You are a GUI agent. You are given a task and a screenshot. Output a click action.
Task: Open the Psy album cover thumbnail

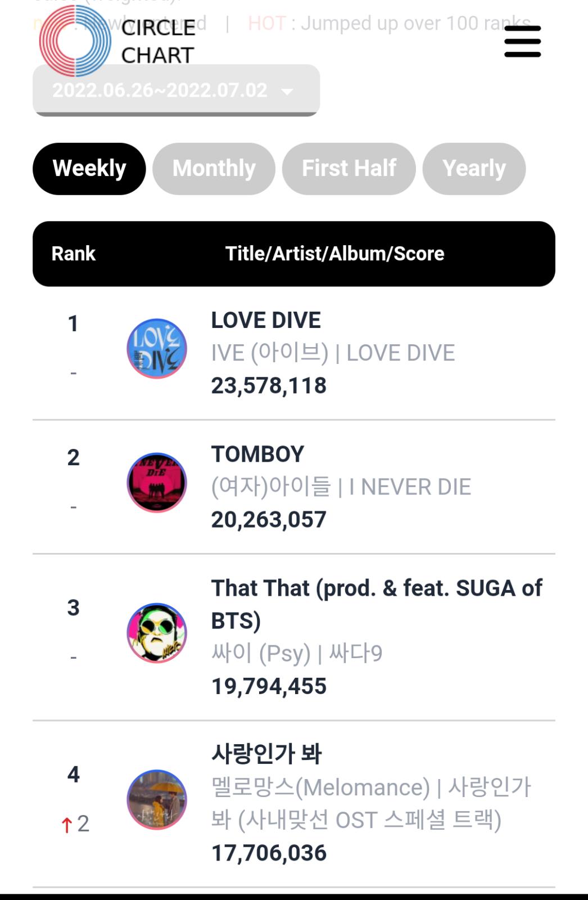point(157,633)
